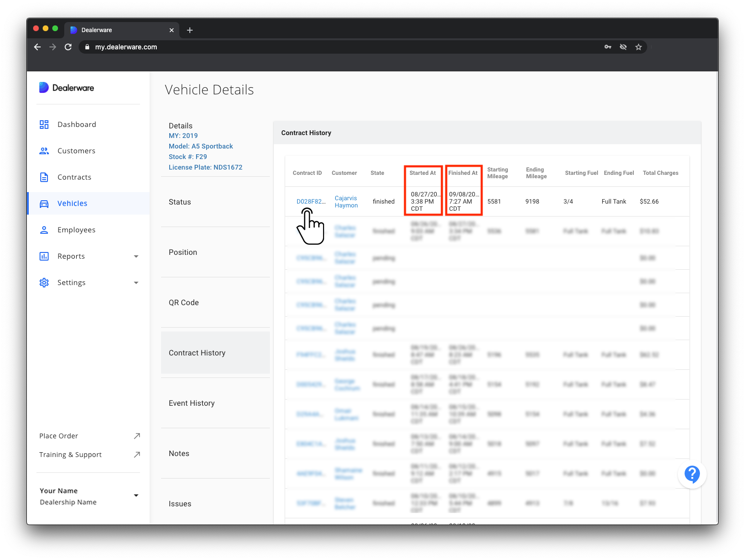Click the browser reload icon

(68, 47)
